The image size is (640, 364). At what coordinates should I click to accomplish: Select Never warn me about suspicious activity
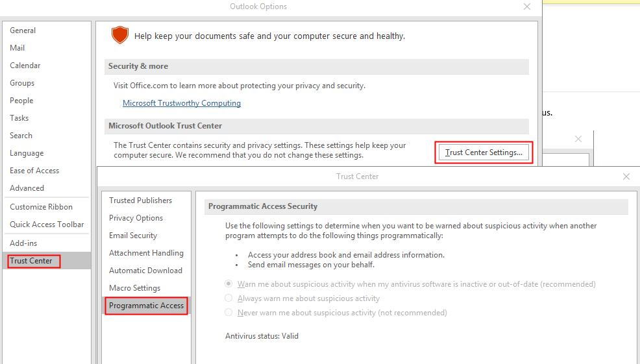click(x=228, y=312)
